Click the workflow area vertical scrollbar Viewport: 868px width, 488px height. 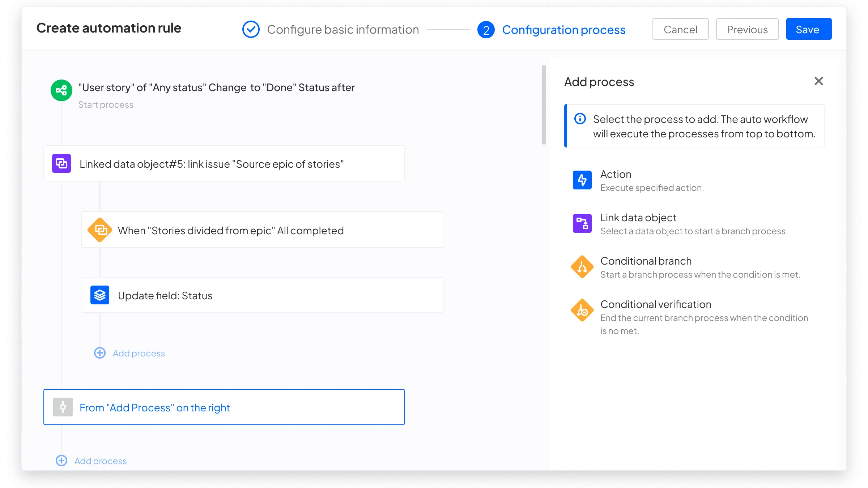click(544, 105)
